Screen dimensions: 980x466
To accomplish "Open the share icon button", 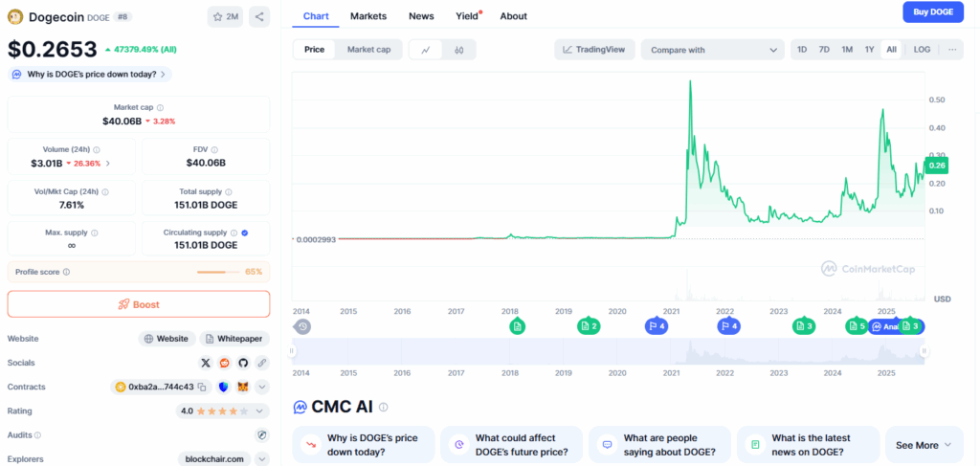I will [259, 17].
